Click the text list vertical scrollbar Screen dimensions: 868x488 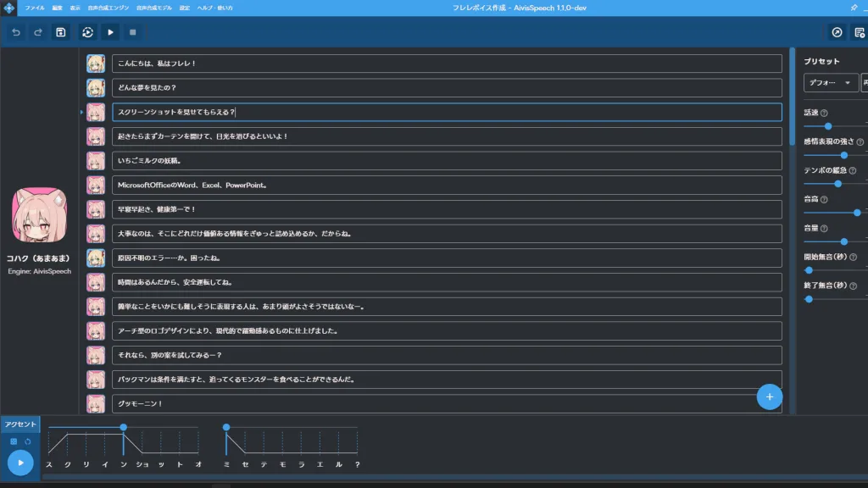793,97
